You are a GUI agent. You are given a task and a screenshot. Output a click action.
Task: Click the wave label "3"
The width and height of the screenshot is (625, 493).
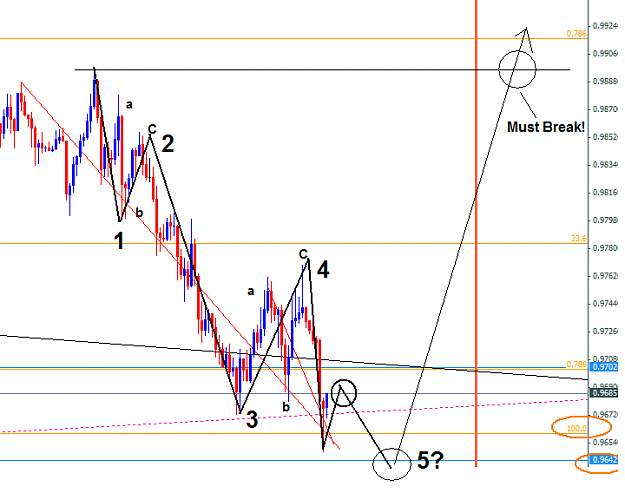tap(252, 419)
